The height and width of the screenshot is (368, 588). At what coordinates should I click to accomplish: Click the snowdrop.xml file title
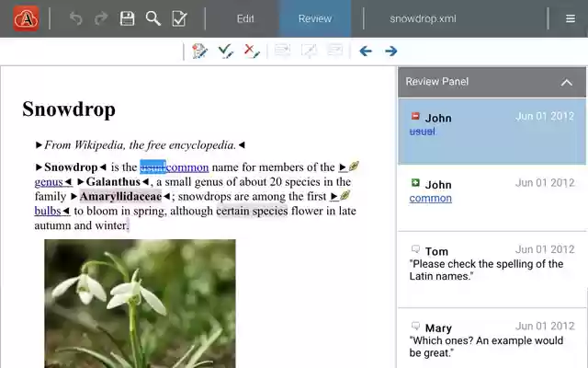(423, 18)
